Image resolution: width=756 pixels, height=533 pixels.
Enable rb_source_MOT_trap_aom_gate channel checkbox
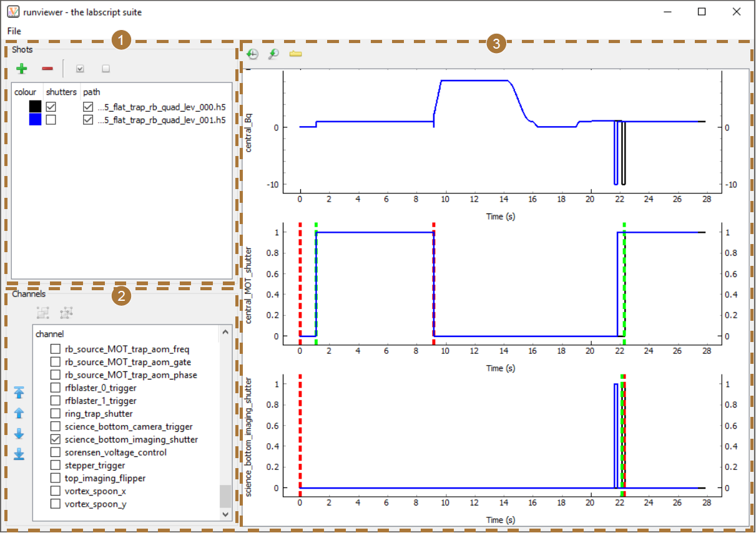click(x=56, y=362)
